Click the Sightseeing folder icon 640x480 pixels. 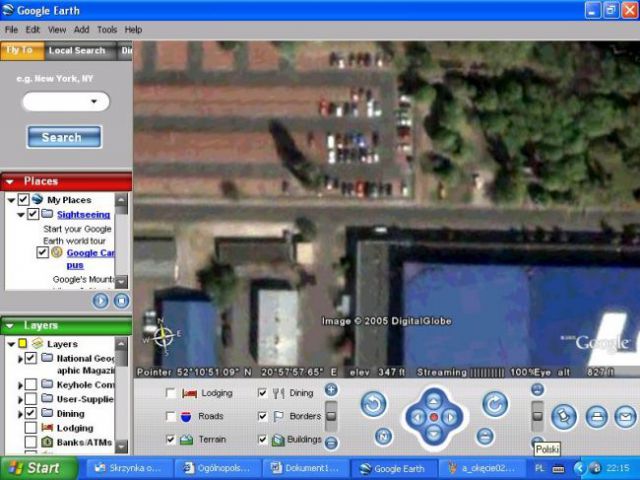(x=47, y=213)
